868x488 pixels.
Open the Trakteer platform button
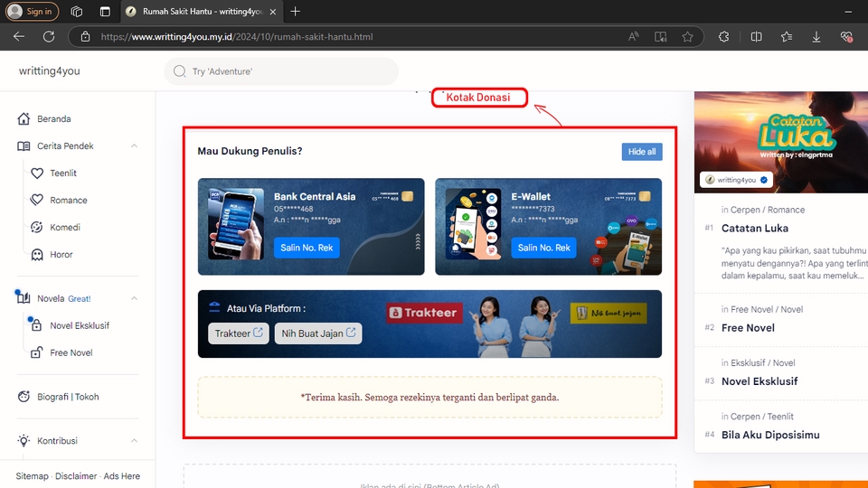[239, 333]
